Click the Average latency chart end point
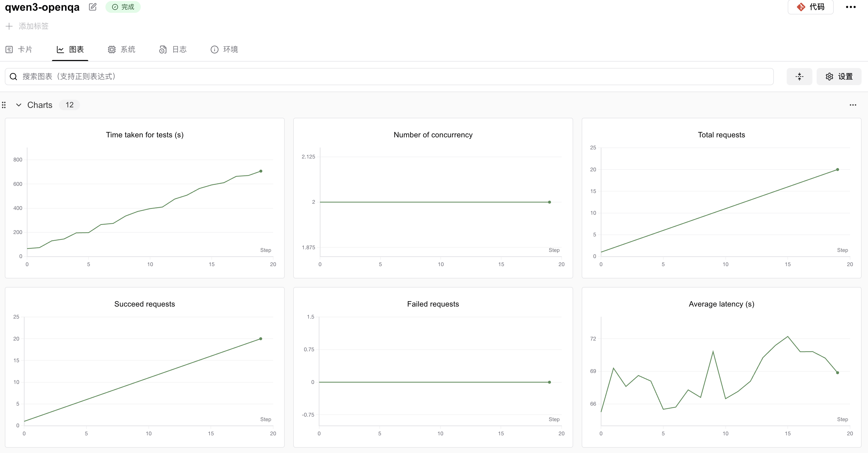 coord(837,372)
